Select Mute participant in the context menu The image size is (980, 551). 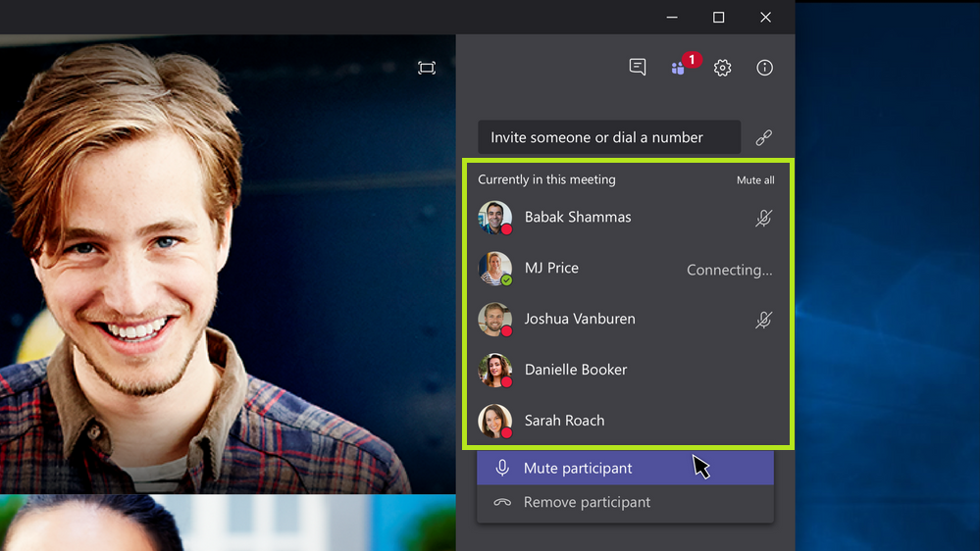coord(625,468)
